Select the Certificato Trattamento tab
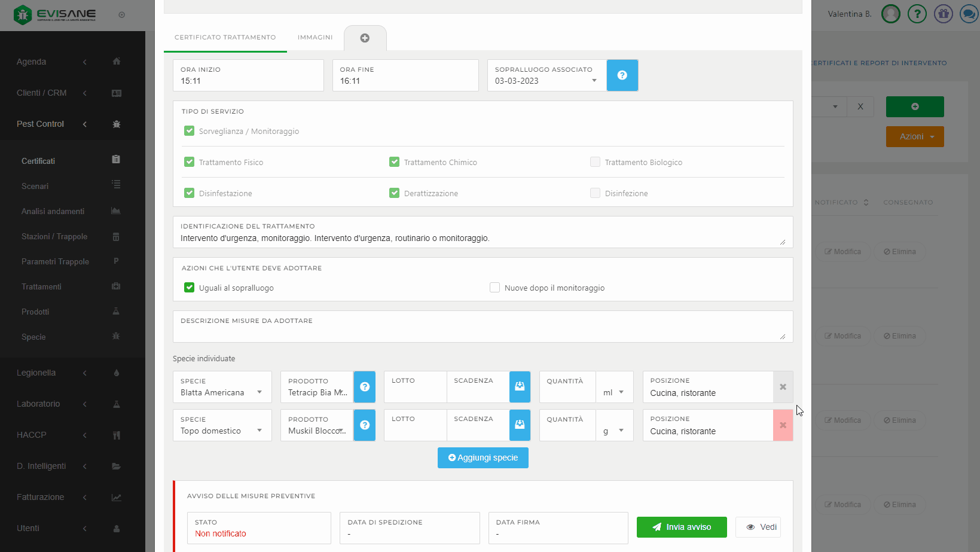 click(x=225, y=37)
